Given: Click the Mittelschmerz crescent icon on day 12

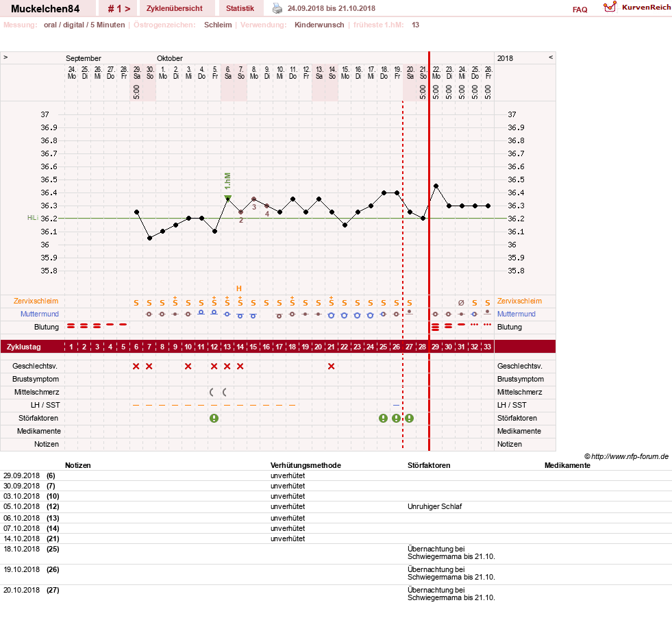Looking at the screenshot, I should coord(212,392).
